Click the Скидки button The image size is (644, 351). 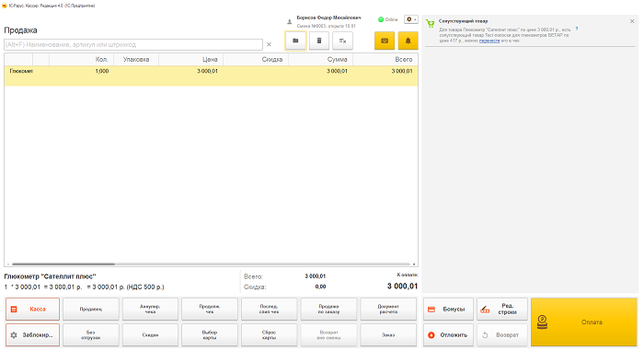click(150, 335)
